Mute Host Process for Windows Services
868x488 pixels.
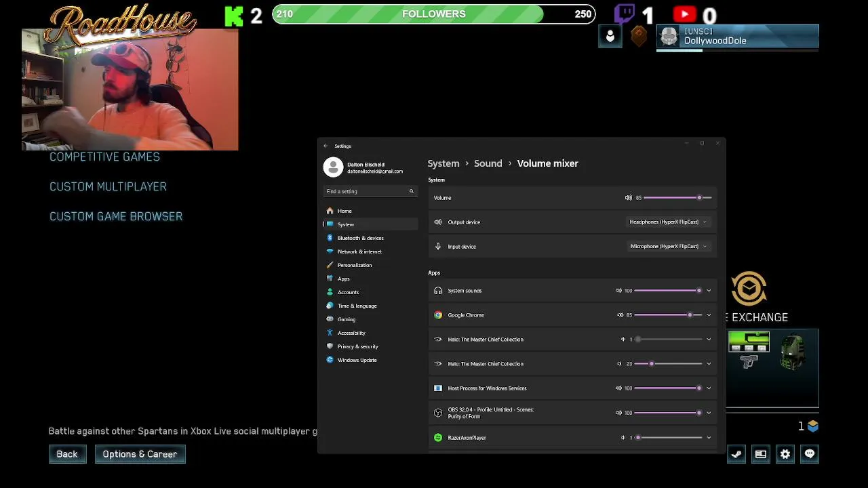(618, 388)
